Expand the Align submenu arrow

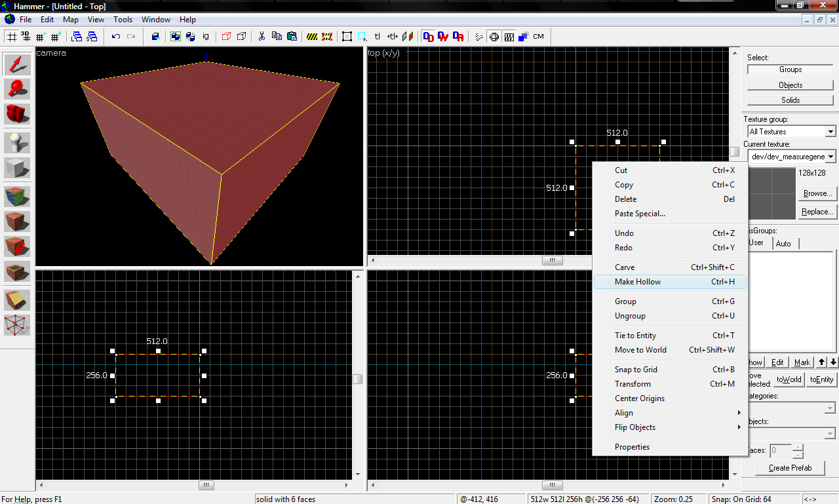click(739, 413)
